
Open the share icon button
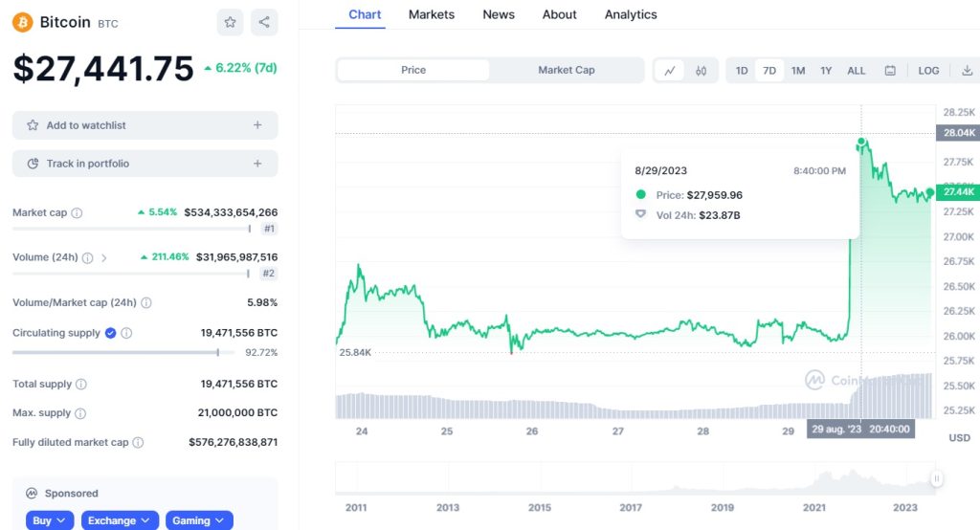pyautogui.click(x=264, y=23)
